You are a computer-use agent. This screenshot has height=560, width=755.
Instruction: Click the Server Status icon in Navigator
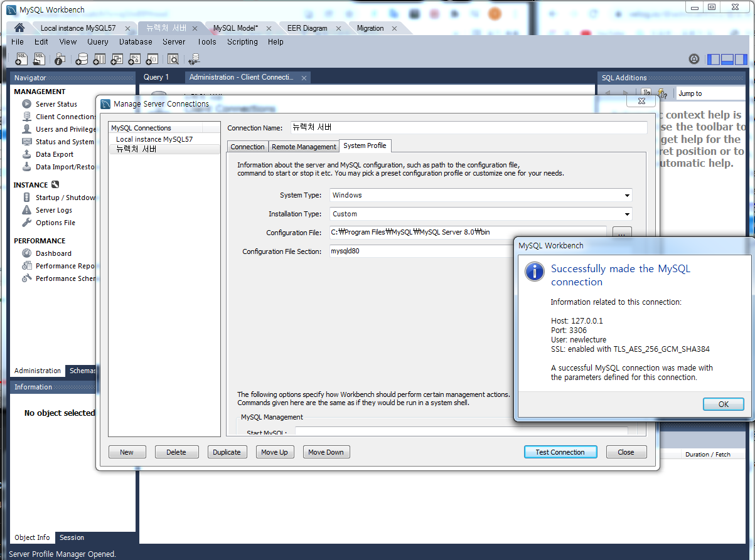click(26, 104)
